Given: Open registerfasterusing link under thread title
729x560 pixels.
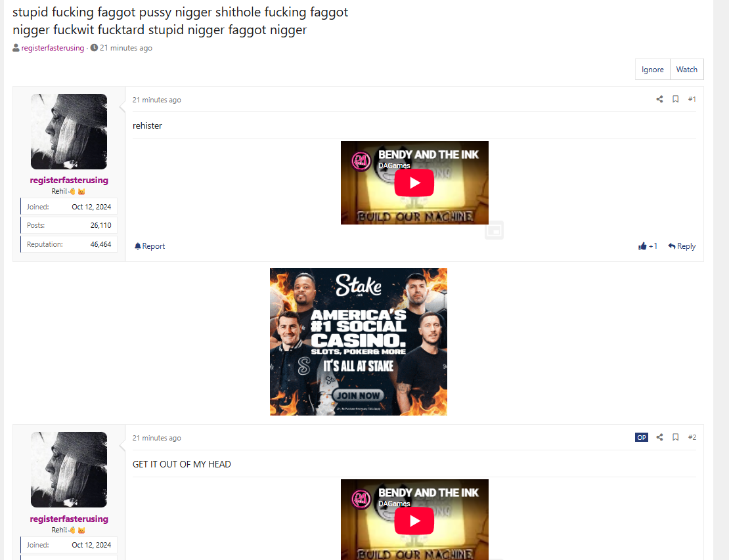Looking at the screenshot, I should [53, 48].
